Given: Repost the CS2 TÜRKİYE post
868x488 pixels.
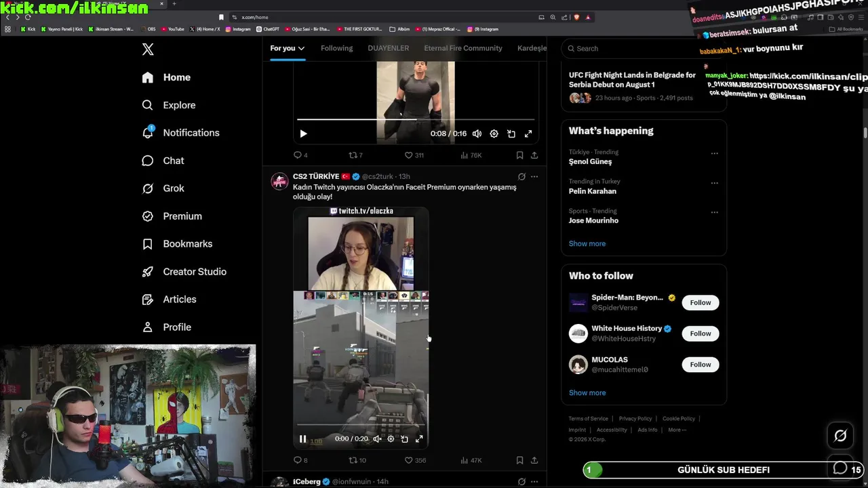Looking at the screenshot, I should [x=357, y=460].
